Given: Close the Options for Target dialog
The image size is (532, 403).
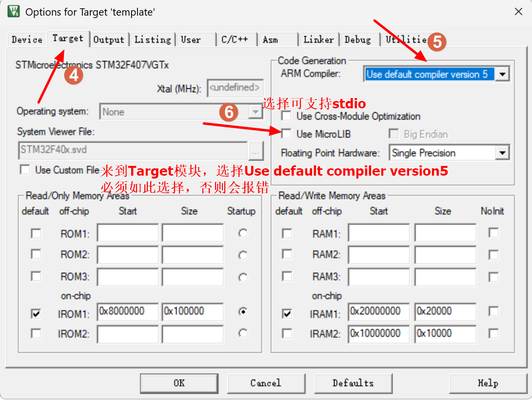Looking at the screenshot, I should click(x=518, y=12).
